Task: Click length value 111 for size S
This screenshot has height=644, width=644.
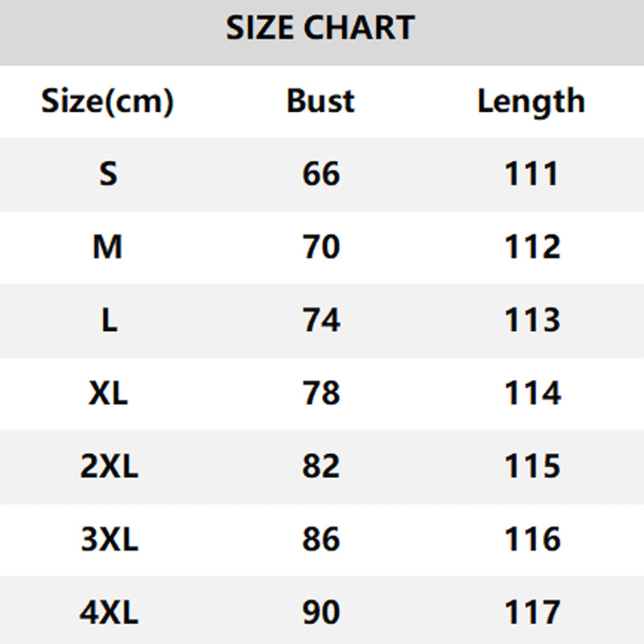Action: (x=531, y=174)
